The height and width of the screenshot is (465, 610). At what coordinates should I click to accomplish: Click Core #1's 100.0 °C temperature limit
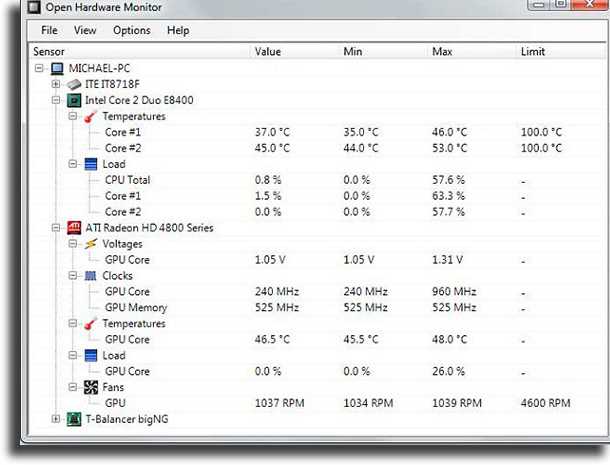point(542,132)
